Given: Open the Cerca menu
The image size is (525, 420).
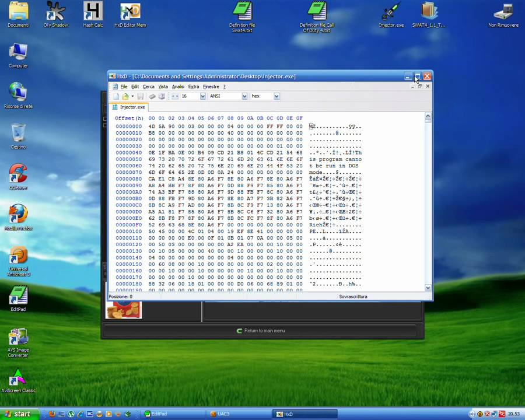Looking at the screenshot, I should pos(148,87).
